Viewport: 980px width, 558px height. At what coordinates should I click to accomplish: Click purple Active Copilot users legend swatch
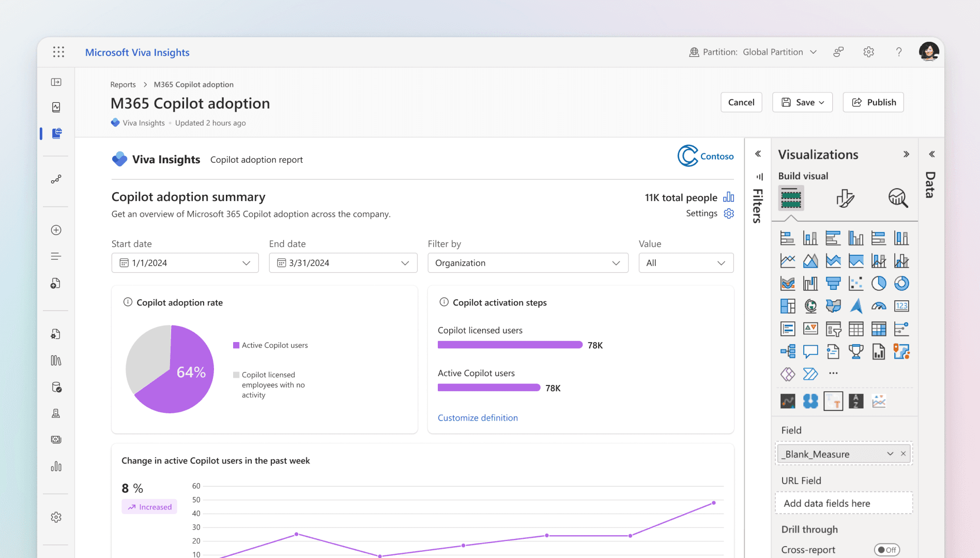[236, 345]
